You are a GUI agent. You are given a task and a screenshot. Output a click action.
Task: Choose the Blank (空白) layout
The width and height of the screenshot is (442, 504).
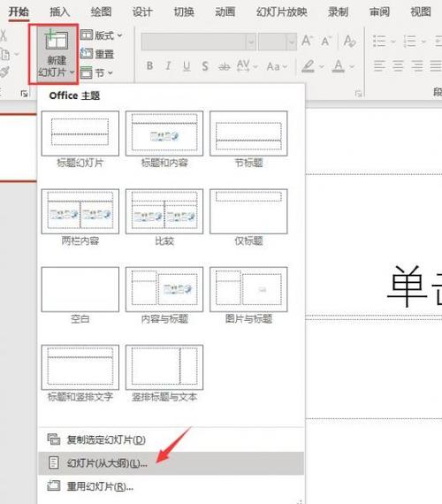(x=80, y=295)
